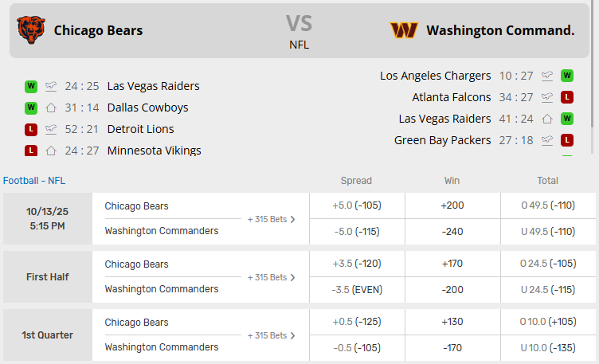Image resolution: width=599 pixels, height=364 pixels.
Task: Click the green W badge beside Los Angeles Chargers
Action: tap(567, 76)
